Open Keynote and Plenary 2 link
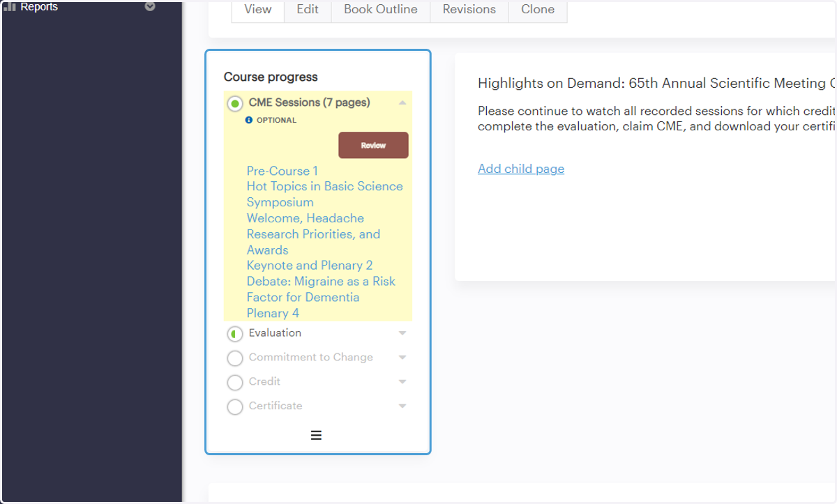The width and height of the screenshot is (837, 504). point(310,265)
